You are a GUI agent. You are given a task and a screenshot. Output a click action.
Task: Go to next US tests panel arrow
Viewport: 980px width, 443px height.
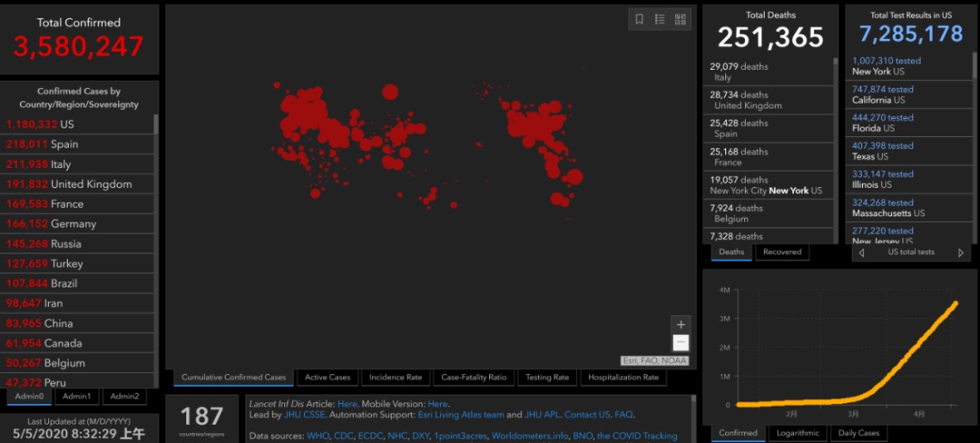[961, 252]
